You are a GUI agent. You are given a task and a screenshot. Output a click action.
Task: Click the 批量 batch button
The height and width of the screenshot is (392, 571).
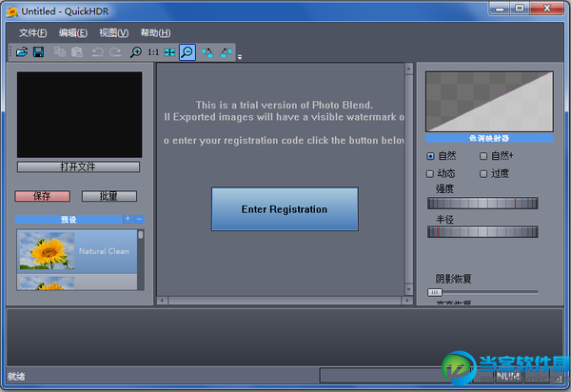coord(109,196)
